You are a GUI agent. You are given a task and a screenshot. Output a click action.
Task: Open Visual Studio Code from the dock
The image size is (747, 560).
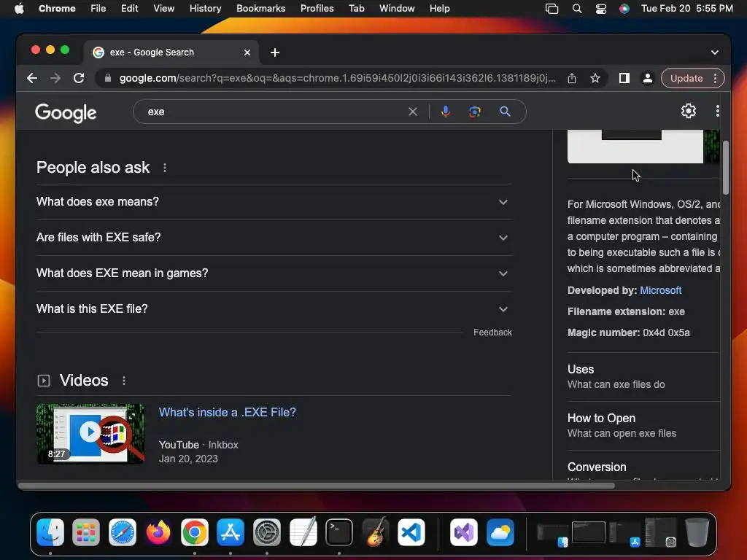pyautogui.click(x=411, y=532)
